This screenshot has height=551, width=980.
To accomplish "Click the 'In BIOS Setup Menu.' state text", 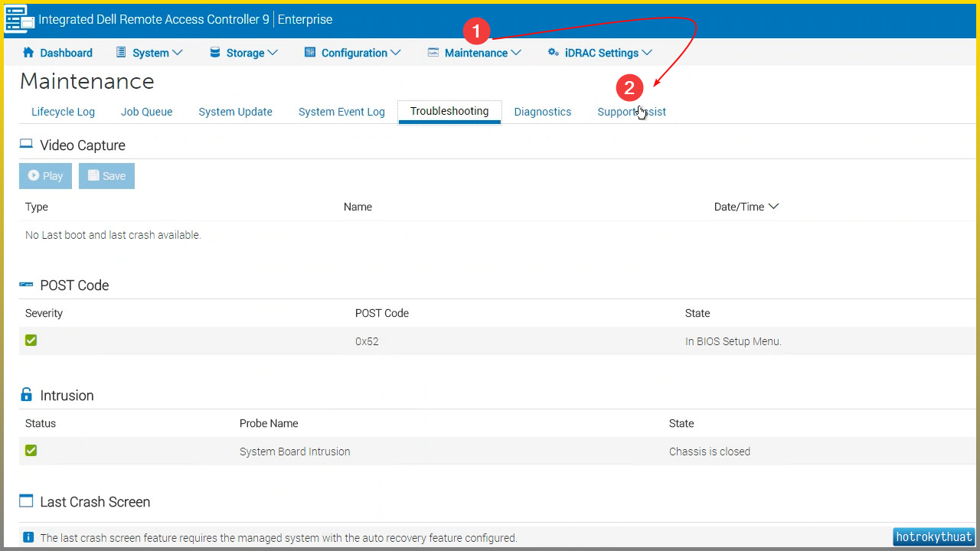I will pos(733,341).
